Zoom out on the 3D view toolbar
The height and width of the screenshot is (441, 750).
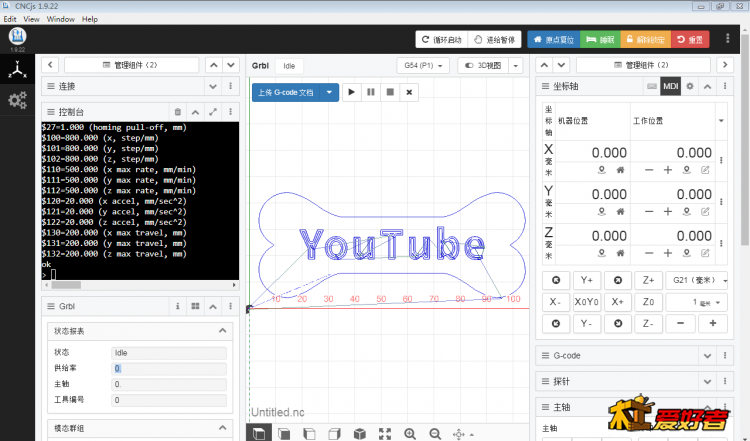click(x=435, y=433)
